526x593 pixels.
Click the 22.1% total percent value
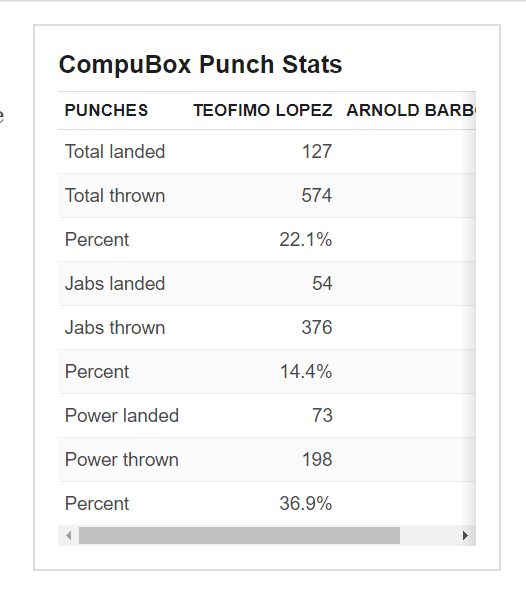(306, 239)
